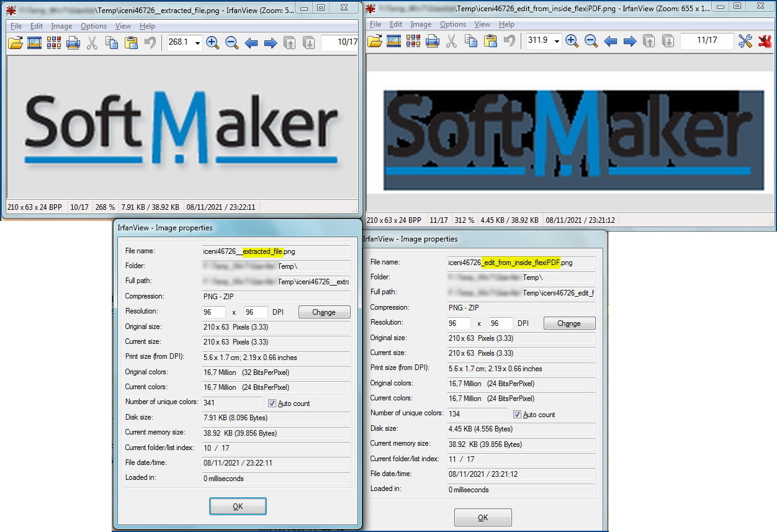Click Next image arrow in extracted_file window
This screenshot has height=532, width=777.
pyautogui.click(x=271, y=43)
